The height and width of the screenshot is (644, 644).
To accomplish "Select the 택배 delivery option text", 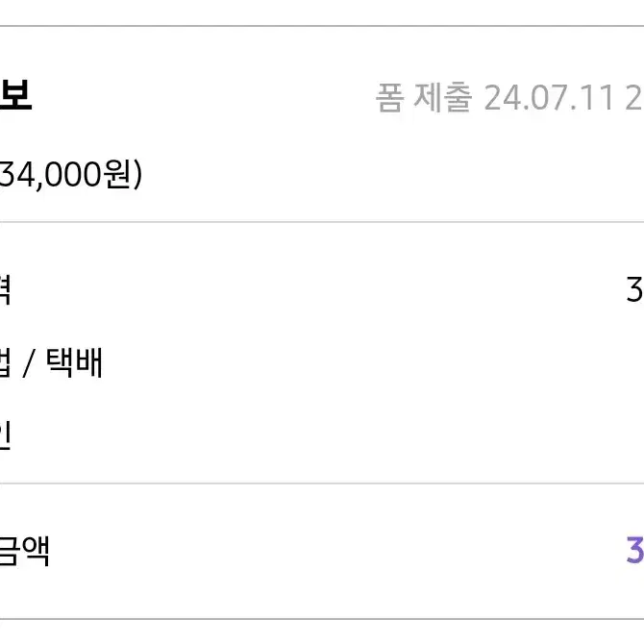I will pyautogui.click(x=74, y=362).
